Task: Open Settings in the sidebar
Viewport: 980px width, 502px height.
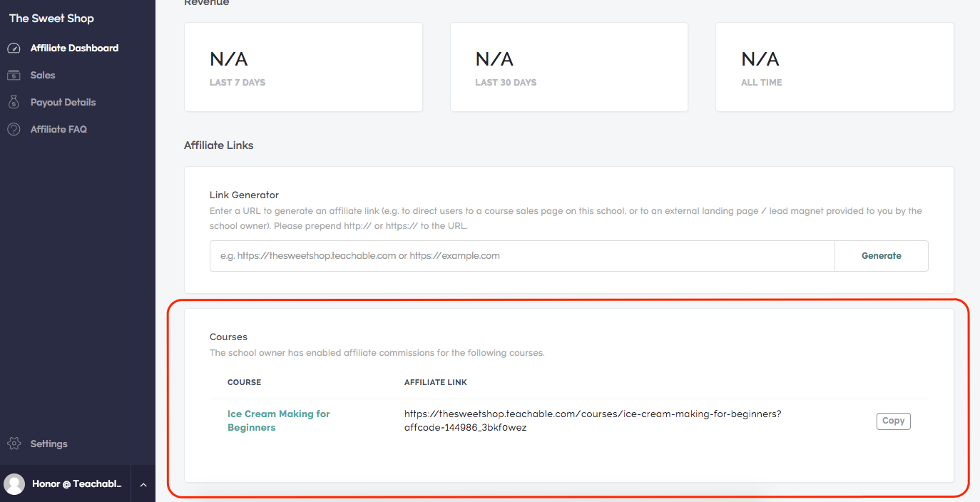Action: click(x=49, y=444)
